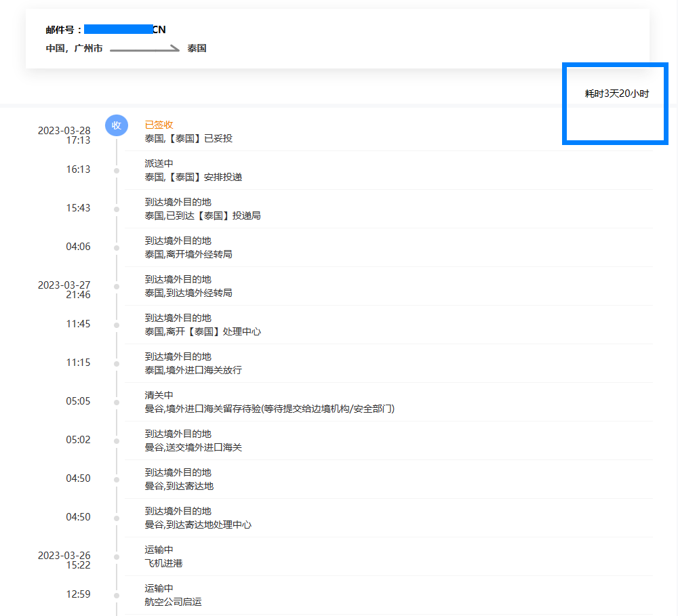The image size is (678, 616).
Task: Click the 2023-03-28 17:13 timestamp
Action: [64, 136]
